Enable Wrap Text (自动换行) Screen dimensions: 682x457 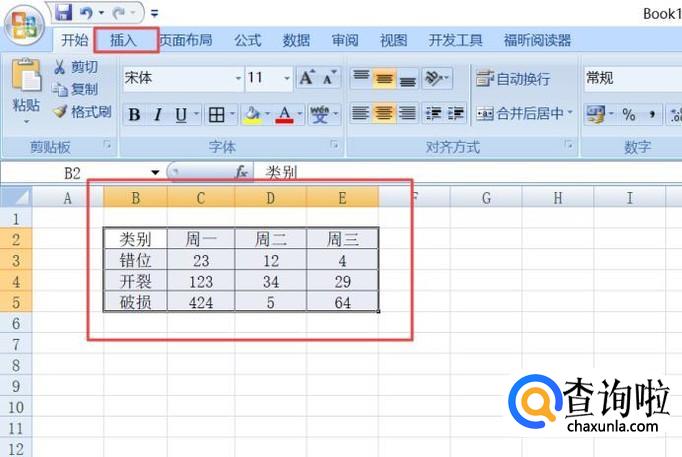coord(513,78)
